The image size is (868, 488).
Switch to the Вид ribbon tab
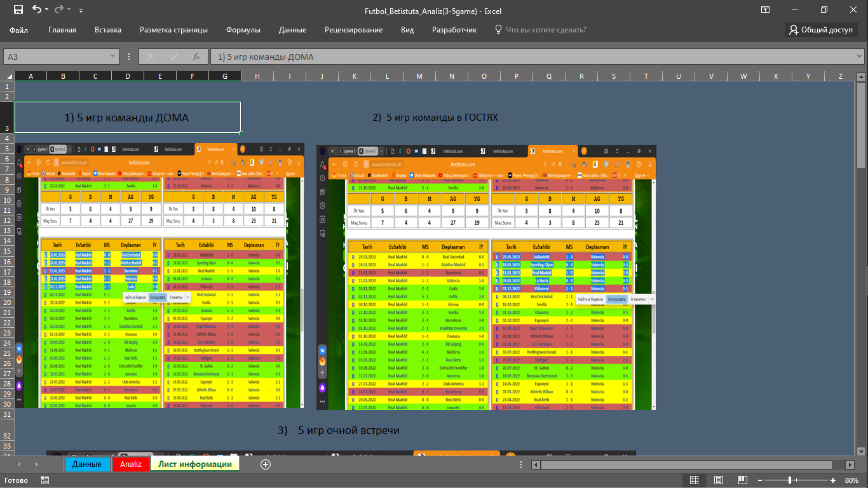407,30
